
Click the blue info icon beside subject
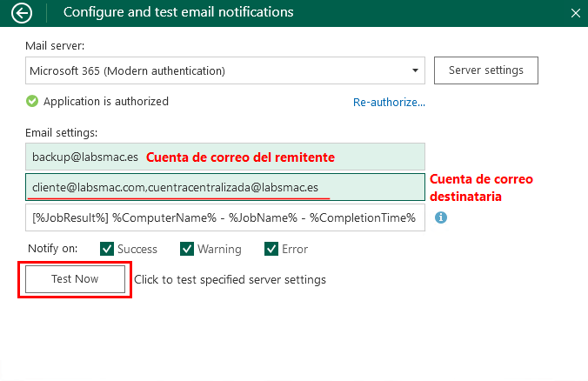point(441,217)
